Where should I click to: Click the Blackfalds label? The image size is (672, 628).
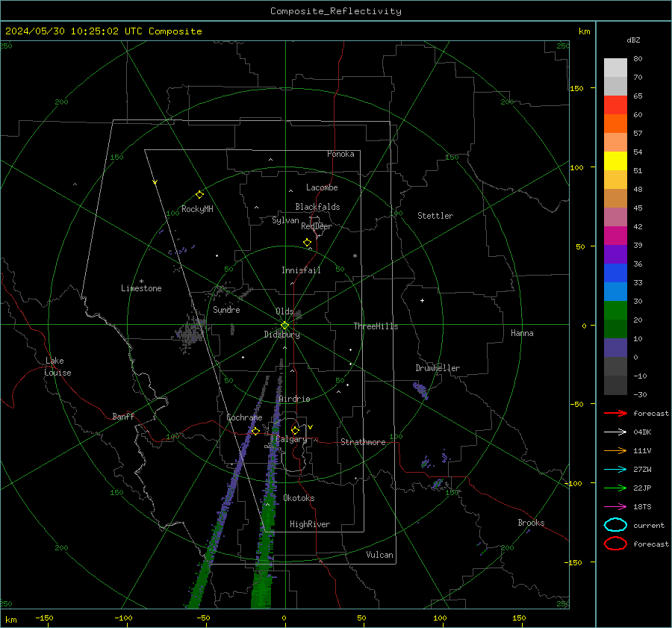click(x=317, y=207)
